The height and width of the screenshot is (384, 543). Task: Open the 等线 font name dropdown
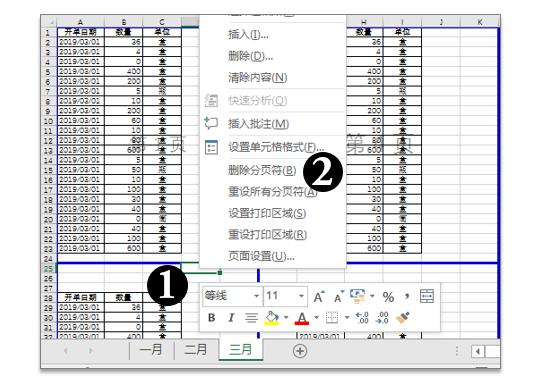(256, 296)
